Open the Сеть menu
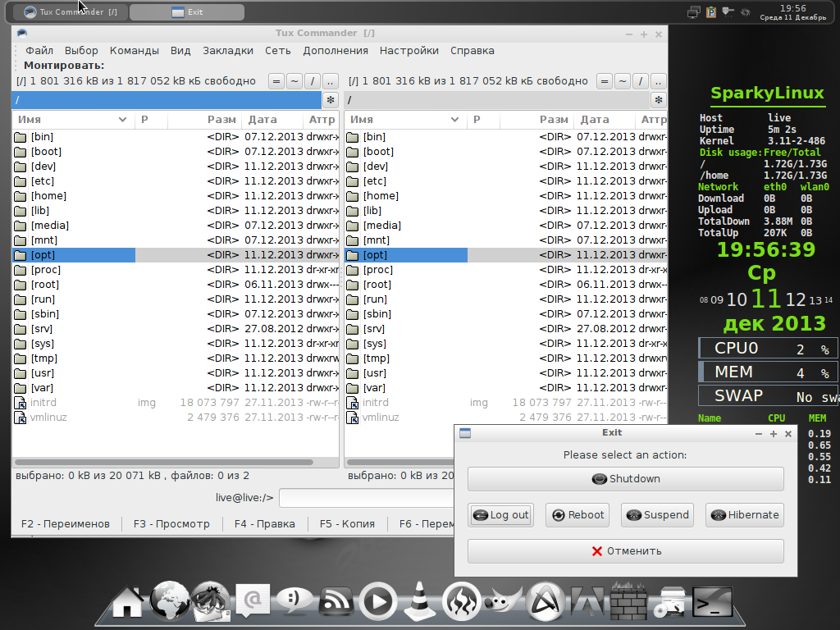Screen dimensions: 840x630 click(278, 51)
